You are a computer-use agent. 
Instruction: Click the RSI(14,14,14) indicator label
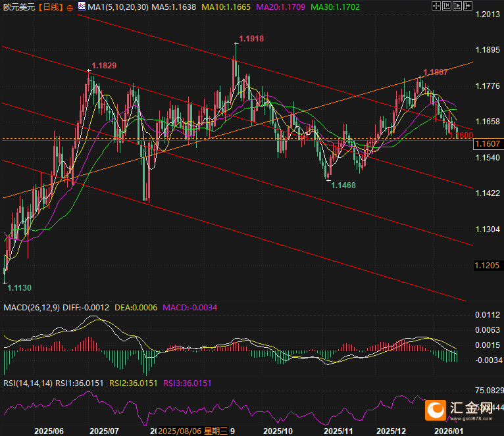[x=28, y=383]
